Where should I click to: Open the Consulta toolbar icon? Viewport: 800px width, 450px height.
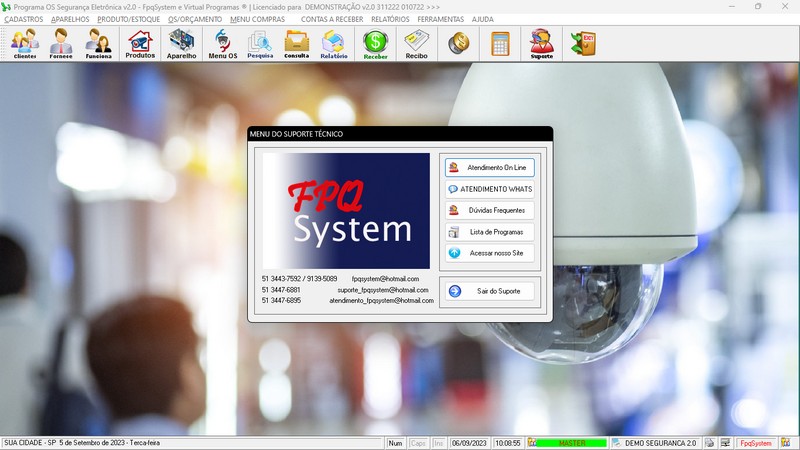point(296,44)
